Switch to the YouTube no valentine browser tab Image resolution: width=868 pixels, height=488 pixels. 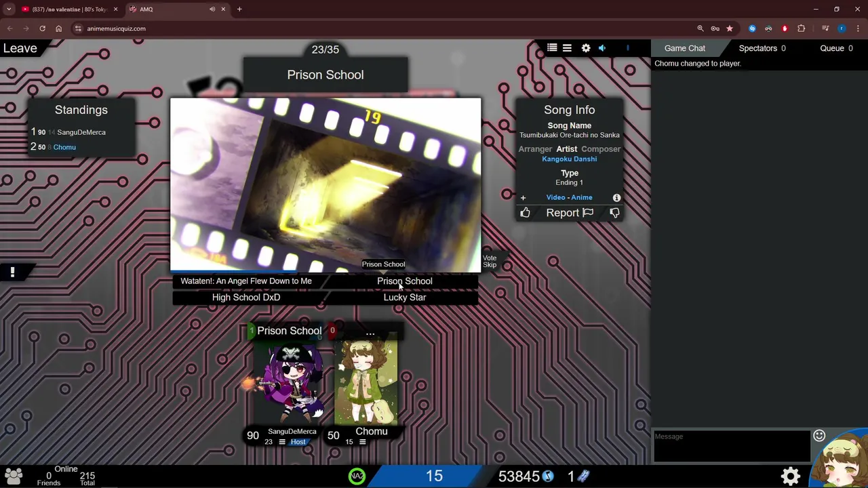[68, 9]
